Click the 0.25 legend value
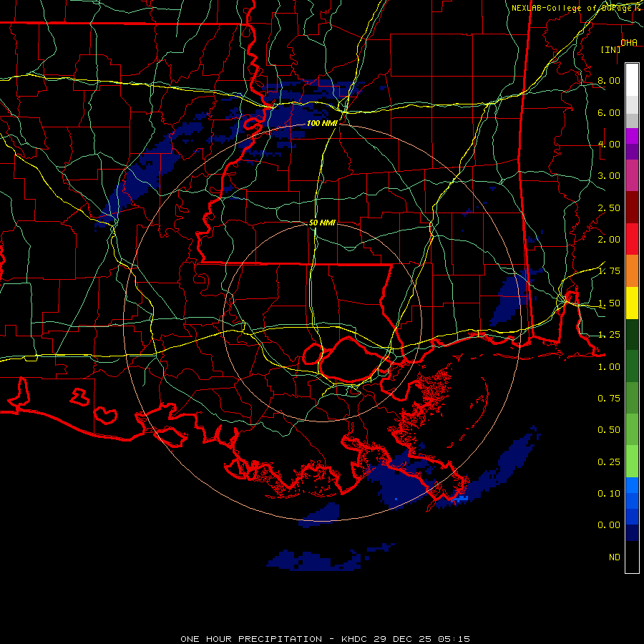 (609, 462)
